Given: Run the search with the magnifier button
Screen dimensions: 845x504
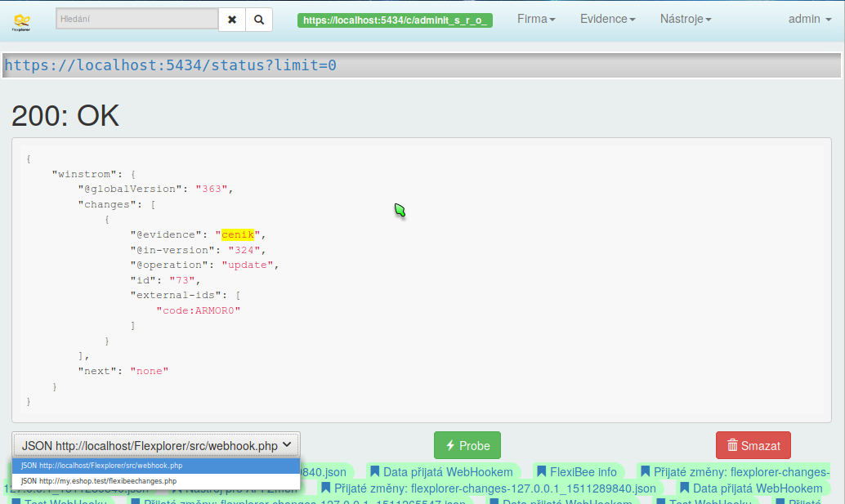Looking at the screenshot, I should [259, 20].
